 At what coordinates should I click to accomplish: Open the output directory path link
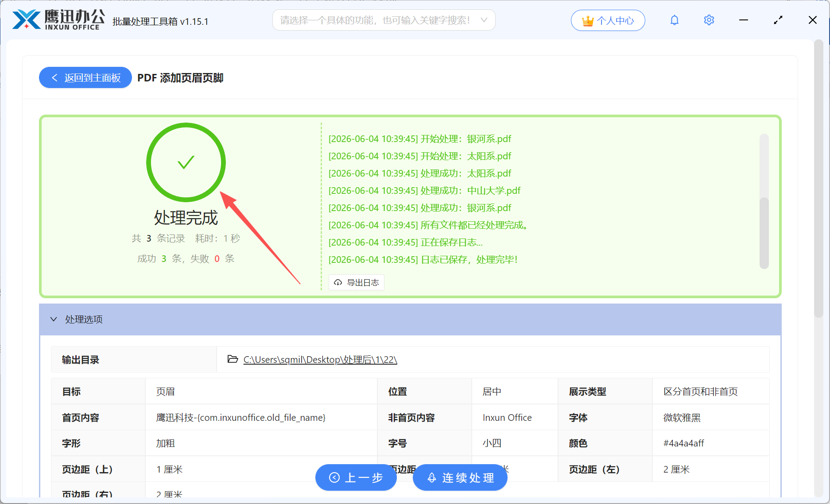pyautogui.click(x=320, y=360)
